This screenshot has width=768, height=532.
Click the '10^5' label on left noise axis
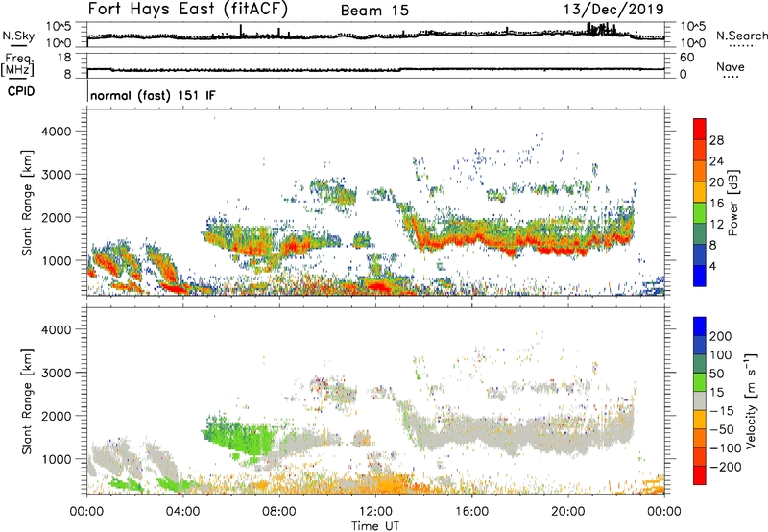pos(59,27)
